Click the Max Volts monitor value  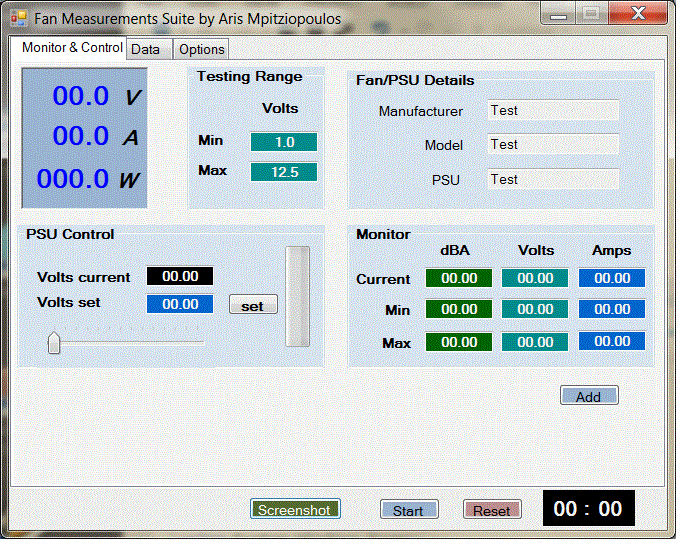pyautogui.click(x=535, y=342)
